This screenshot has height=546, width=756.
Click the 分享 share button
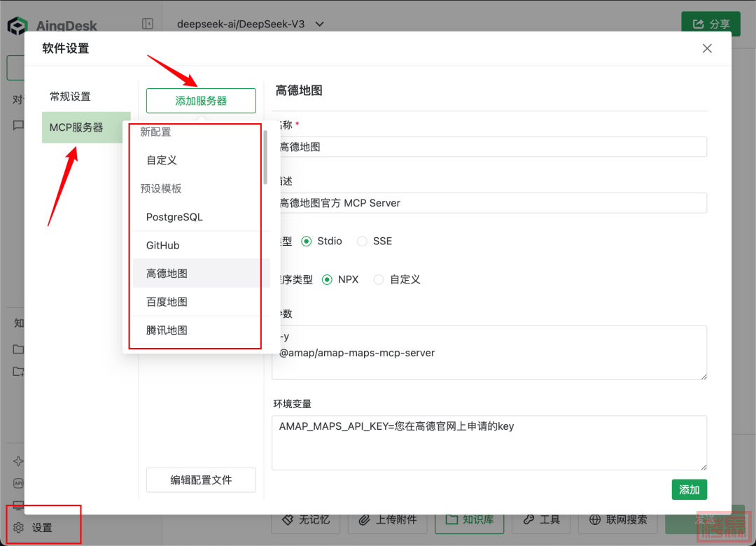710,24
